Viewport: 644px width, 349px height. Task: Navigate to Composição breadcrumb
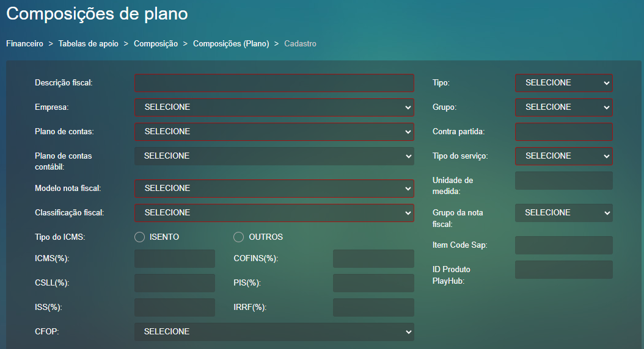pos(156,44)
